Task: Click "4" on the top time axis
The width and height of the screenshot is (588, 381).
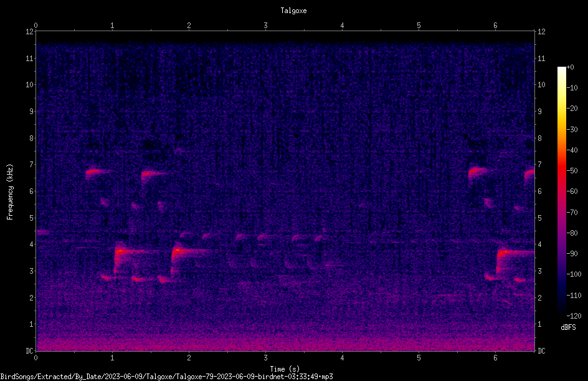Action: coord(342,26)
